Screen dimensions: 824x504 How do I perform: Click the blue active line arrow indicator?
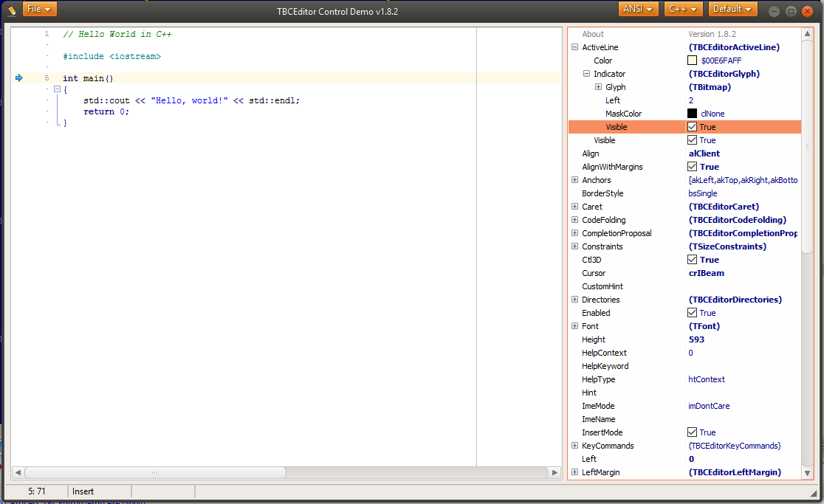pos(18,78)
